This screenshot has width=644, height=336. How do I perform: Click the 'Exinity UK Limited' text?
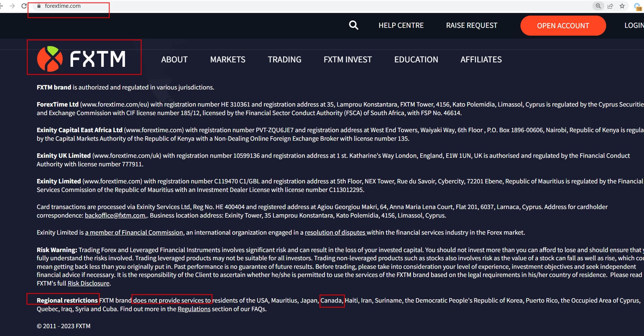pos(63,156)
